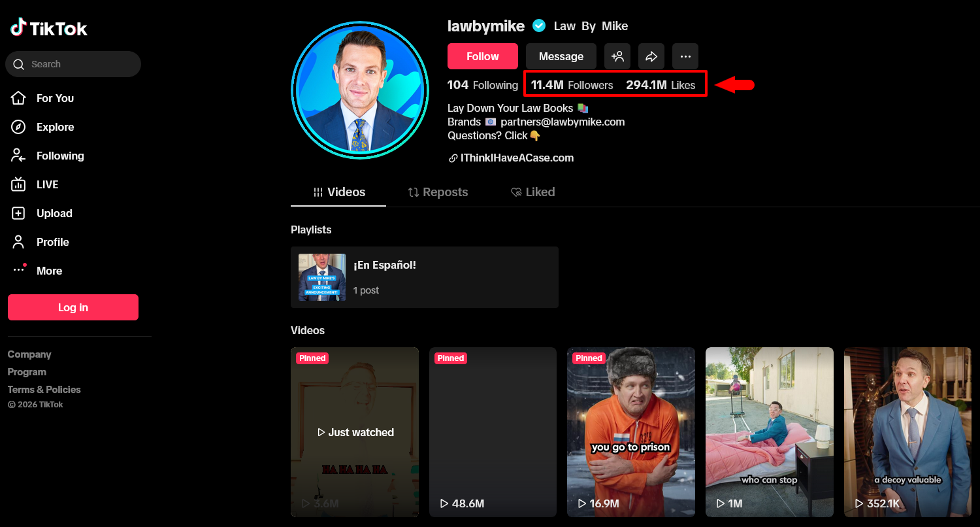980x527 pixels.
Task: Expand the Company footer section
Action: (29, 354)
